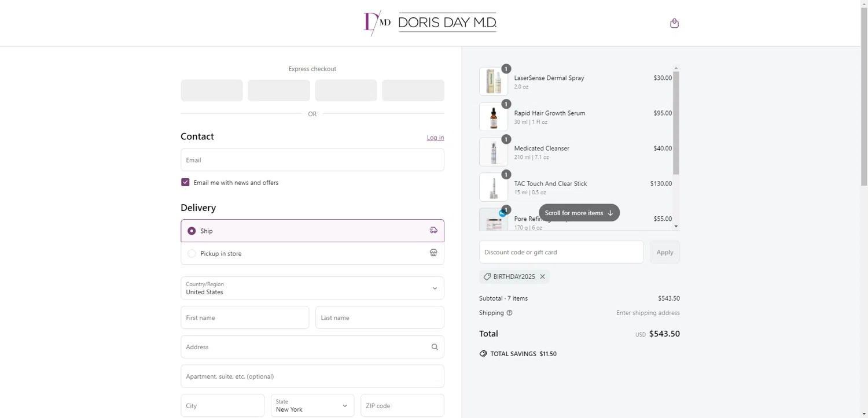Focus the Apartment, suite optional field
Screen dimensions: 868x418
[312, 376]
